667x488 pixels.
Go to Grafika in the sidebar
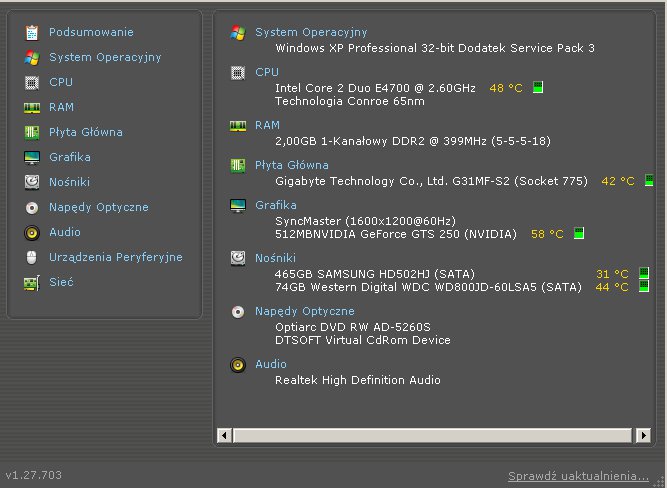(70, 157)
